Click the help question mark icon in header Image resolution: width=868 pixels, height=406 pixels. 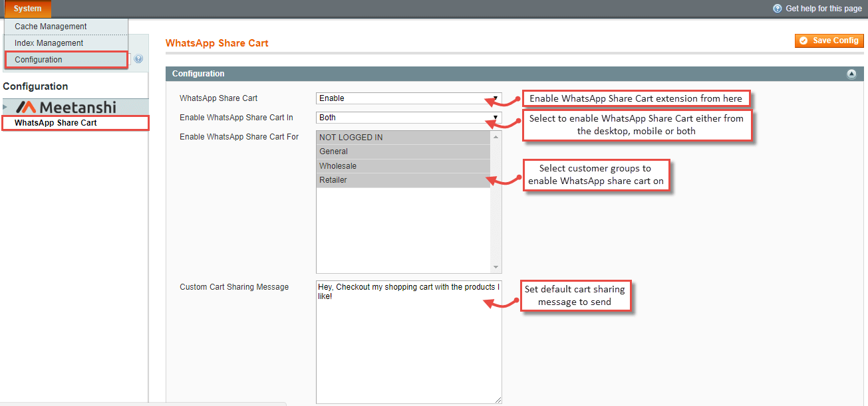pos(777,9)
